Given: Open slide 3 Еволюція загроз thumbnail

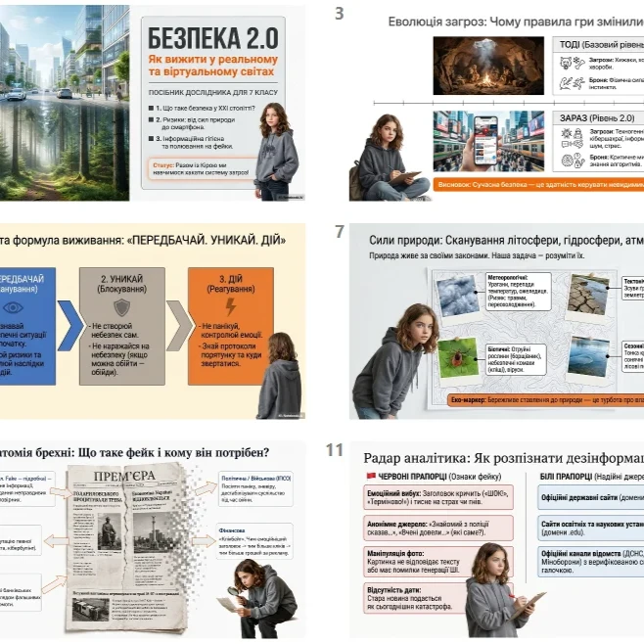Looking at the screenshot, I should coord(496,103).
